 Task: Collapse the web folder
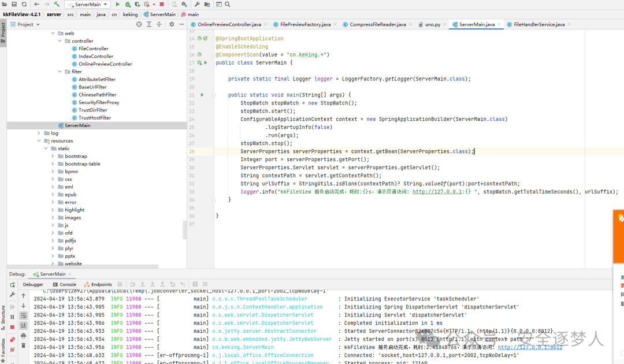click(x=53, y=34)
